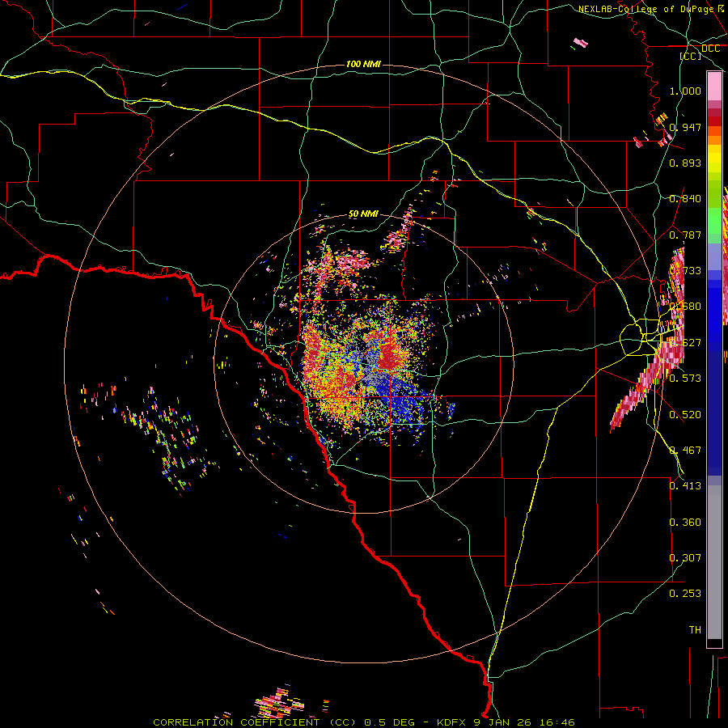Click the DCC label above the color scale
The image size is (728, 728).
tap(710, 49)
